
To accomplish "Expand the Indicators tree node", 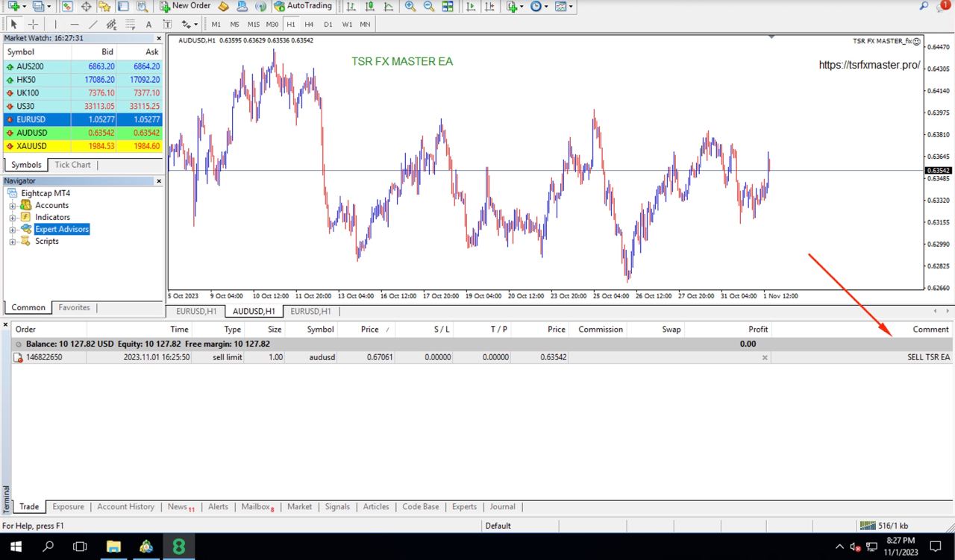I will pyautogui.click(x=13, y=217).
